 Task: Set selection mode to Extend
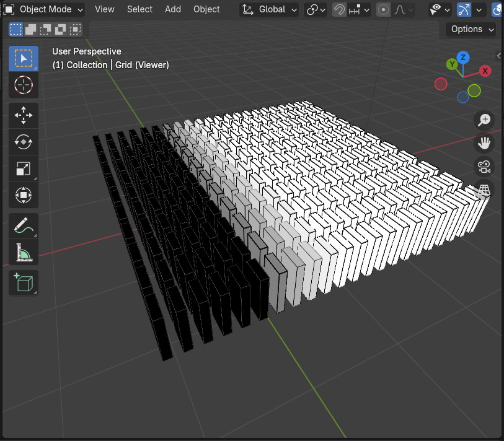tap(30, 29)
